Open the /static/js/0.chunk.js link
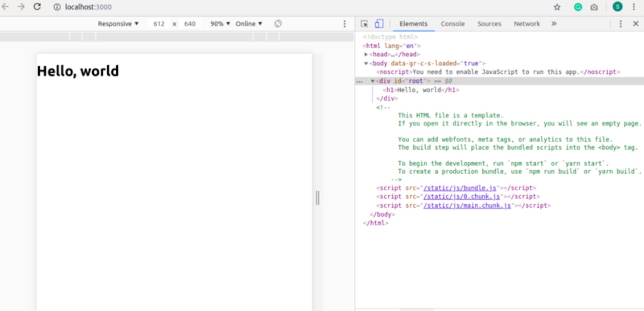 click(462, 196)
